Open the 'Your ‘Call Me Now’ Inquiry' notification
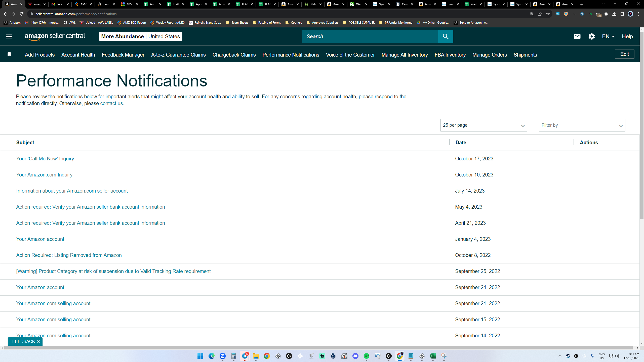This screenshot has width=644, height=362. (45, 159)
